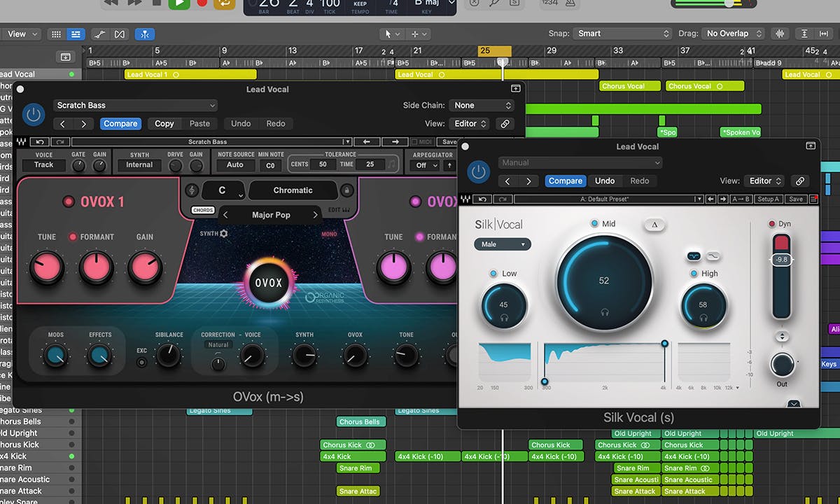Click the Chromatic scale selector
Viewport: 840px width, 504px height.
(293, 190)
